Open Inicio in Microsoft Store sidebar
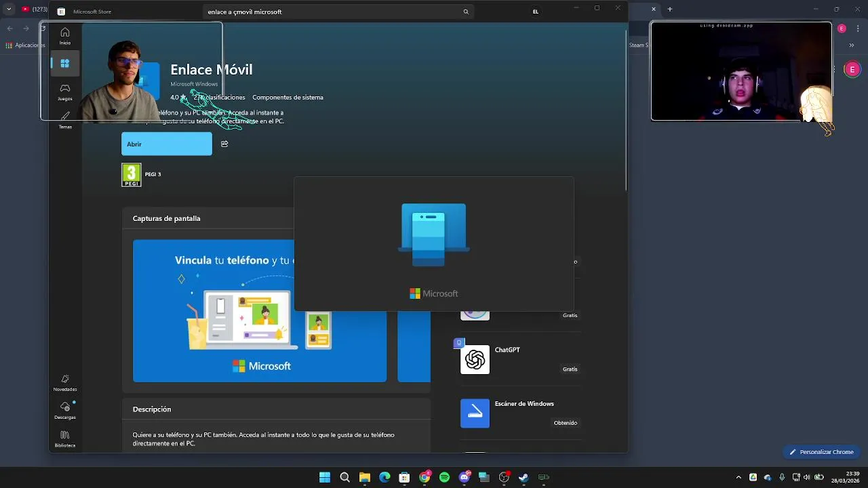868x488 pixels. (x=64, y=36)
